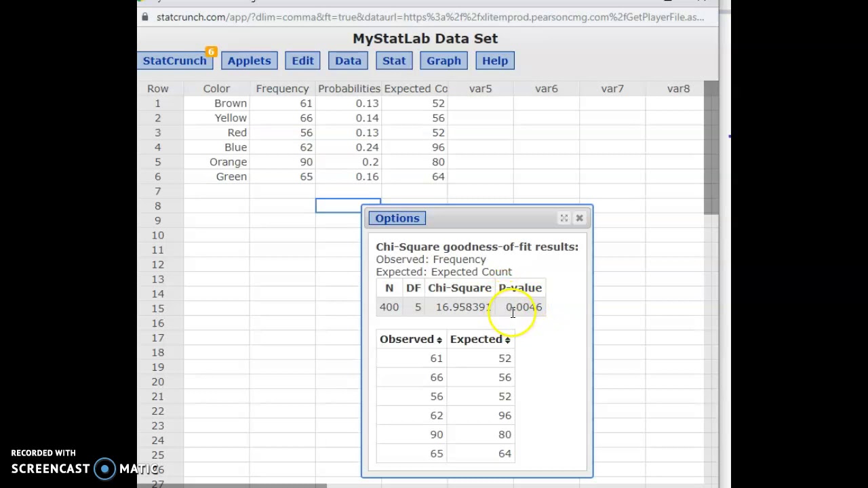Click the lock icon in address bar
This screenshot has height=488, width=868.
[x=144, y=17]
